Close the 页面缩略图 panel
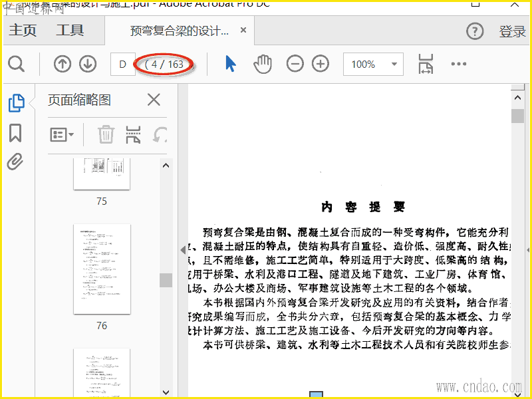Viewport: 532px width, 399px height. pyautogui.click(x=154, y=100)
